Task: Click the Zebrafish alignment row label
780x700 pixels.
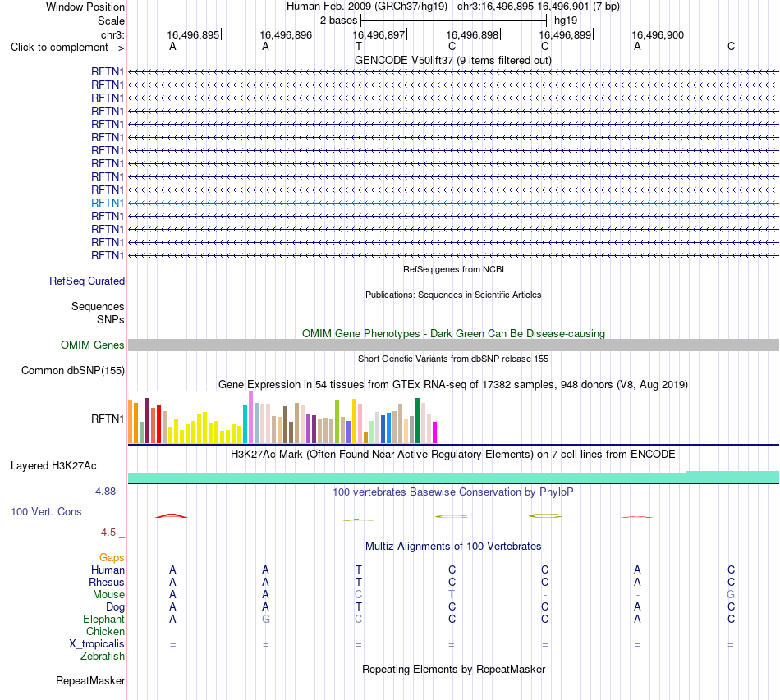Action: point(102,657)
